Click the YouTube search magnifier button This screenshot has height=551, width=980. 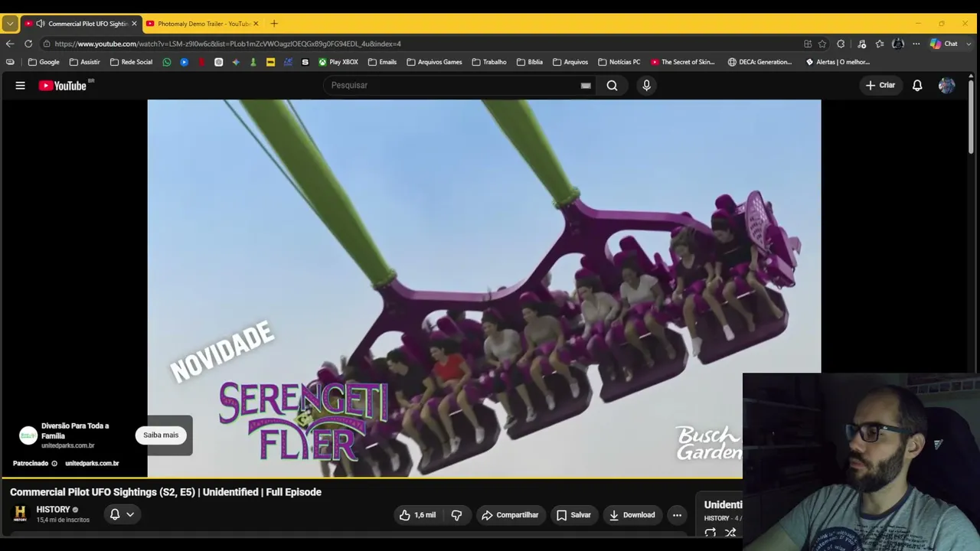tap(612, 86)
